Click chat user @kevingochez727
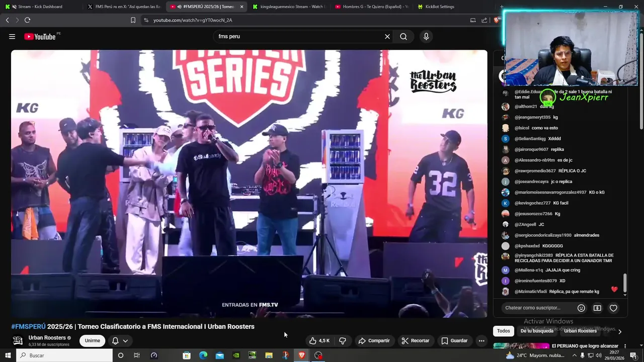Screen dimensions: 644x362 pyautogui.click(x=532, y=203)
